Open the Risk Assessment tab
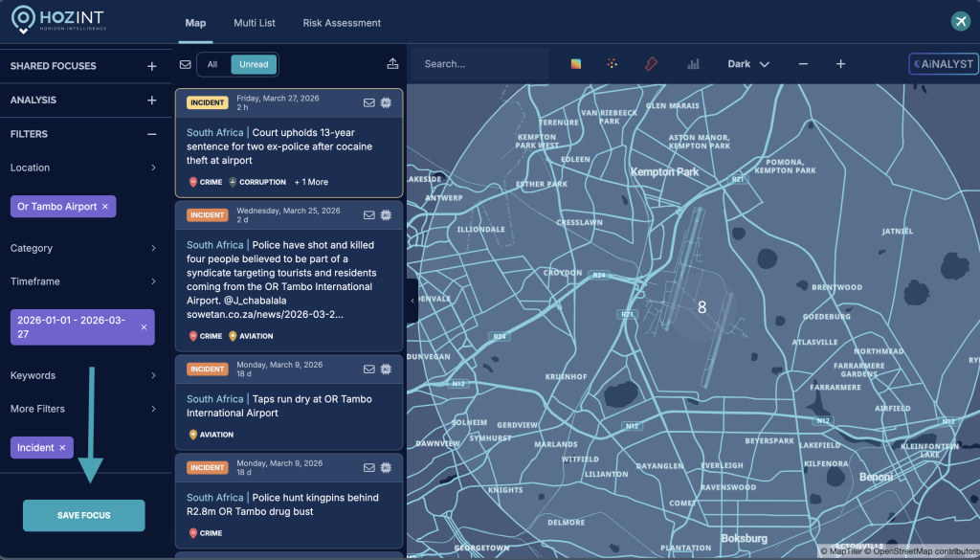Screen dimensions: 980x560 coord(342,23)
